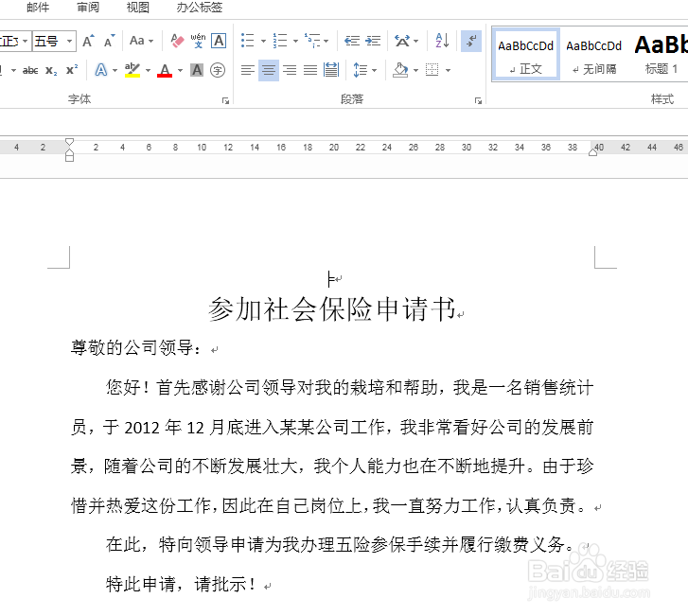Screen dimensions: 688x616
Task: Open the Change Case Aa dropdown
Action: point(141,42)
